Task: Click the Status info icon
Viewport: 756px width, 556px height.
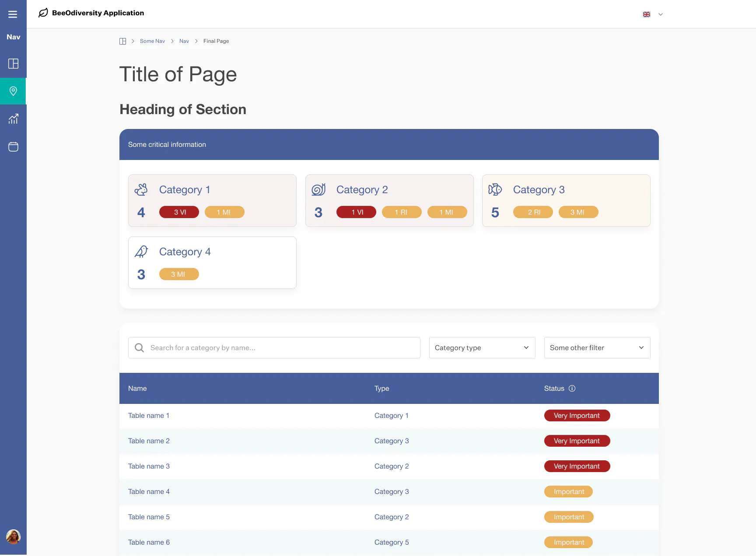Action: [572, 389]
